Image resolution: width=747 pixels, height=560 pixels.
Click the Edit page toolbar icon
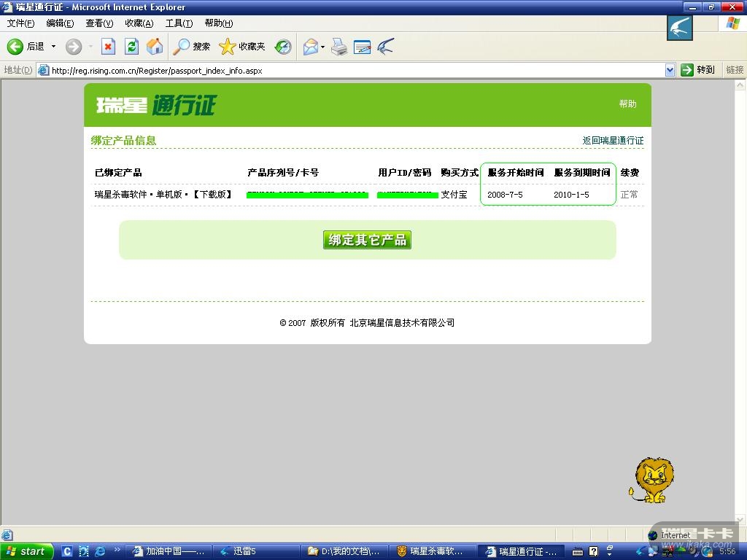[x=362, y=47]
